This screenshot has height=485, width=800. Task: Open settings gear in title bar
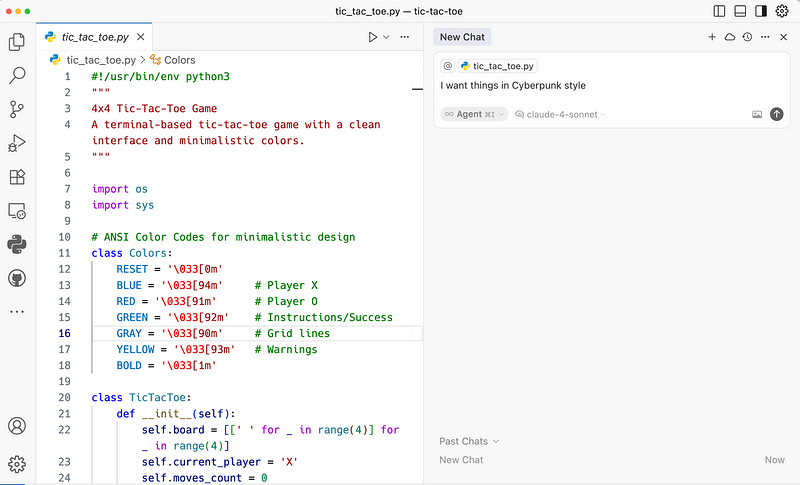click(x=782, y=11)
